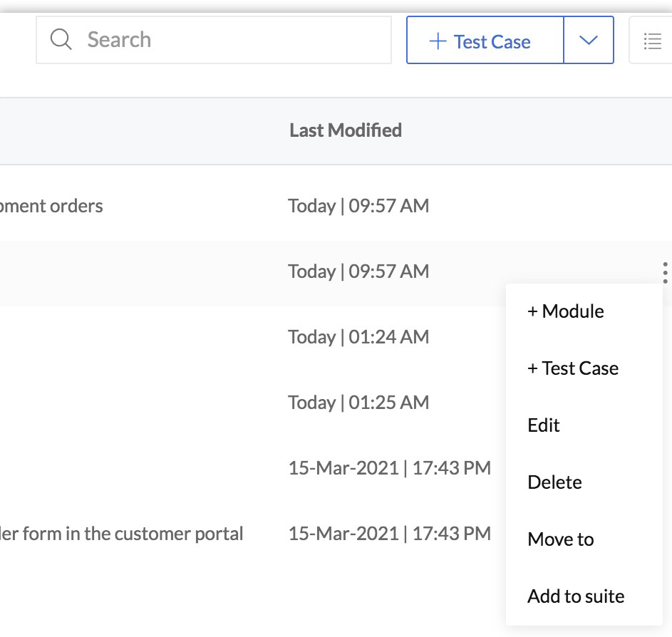Expand the dropdown arrow next to Test Case button

tap(589, 40)
